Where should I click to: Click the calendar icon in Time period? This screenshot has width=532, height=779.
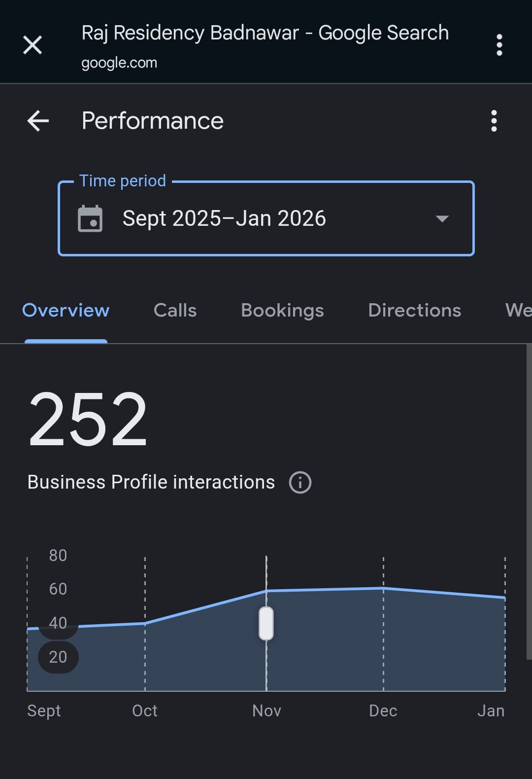point(90,218)
